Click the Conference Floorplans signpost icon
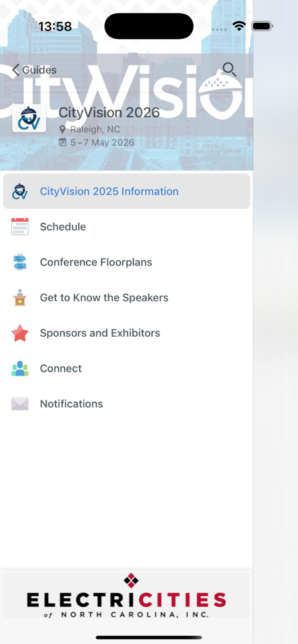Viewport: 298px width, 644px height. point(20,262)
